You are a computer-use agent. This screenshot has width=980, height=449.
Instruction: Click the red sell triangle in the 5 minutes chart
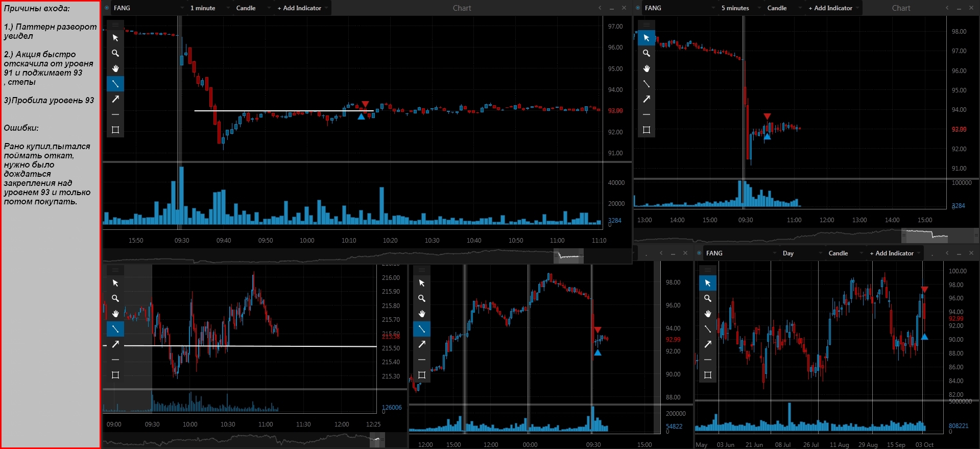coord(767,116)
